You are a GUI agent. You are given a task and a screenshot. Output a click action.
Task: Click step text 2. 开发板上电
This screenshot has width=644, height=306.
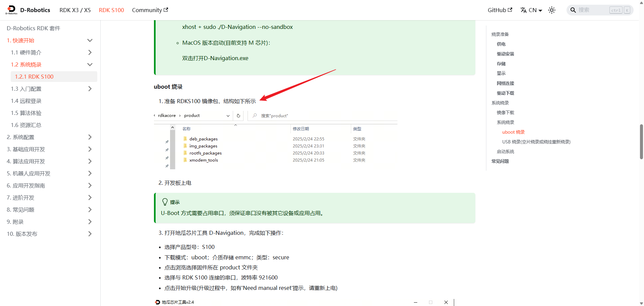175,183
